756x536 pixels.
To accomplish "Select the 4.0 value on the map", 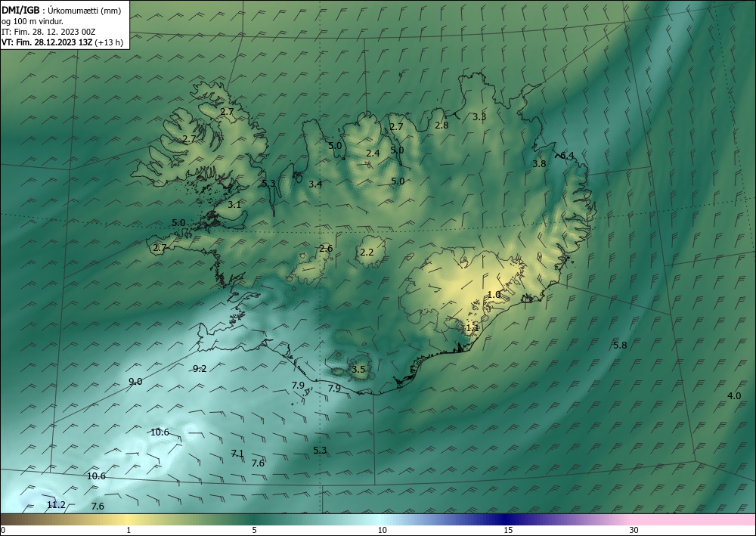I will point(734,395).
